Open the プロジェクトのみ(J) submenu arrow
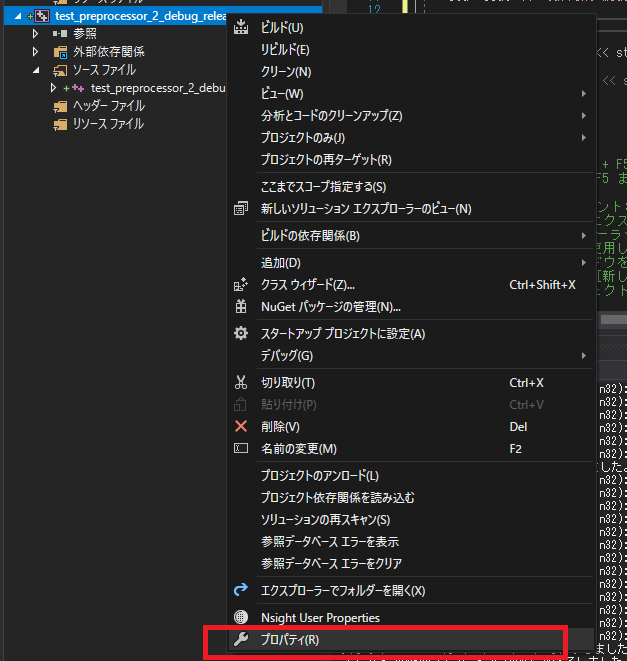Image resolution: width=627 pixels, height=661 pixels. point(584,137)
